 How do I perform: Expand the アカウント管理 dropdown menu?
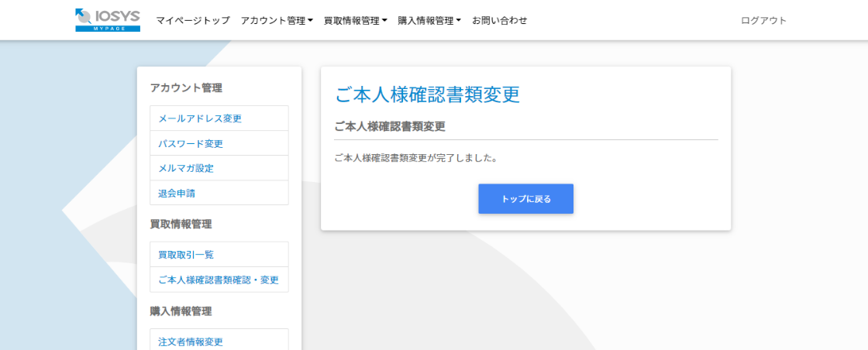pyautogui.click(x=277, y=21)
